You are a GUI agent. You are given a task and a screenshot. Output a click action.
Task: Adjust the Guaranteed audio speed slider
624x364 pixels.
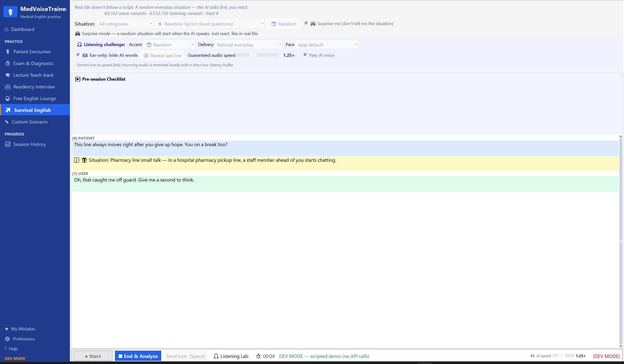258,55
